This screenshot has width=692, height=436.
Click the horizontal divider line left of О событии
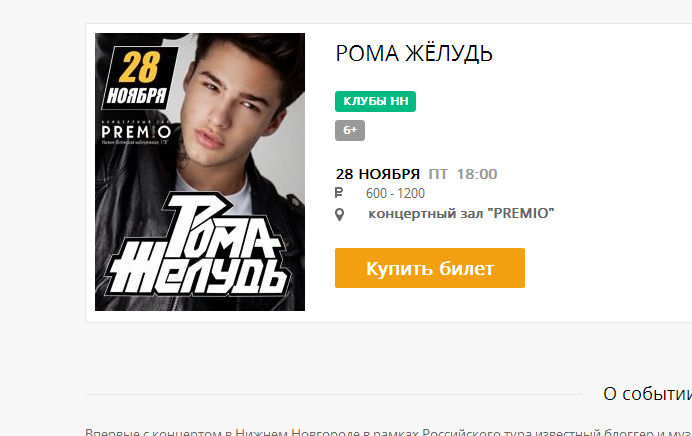point(333,394)
